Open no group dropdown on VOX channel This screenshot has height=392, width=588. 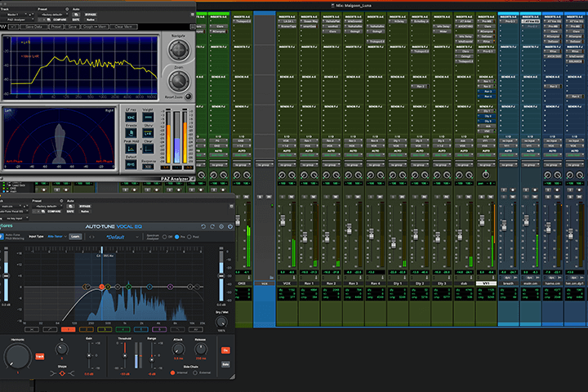point(287,165)
